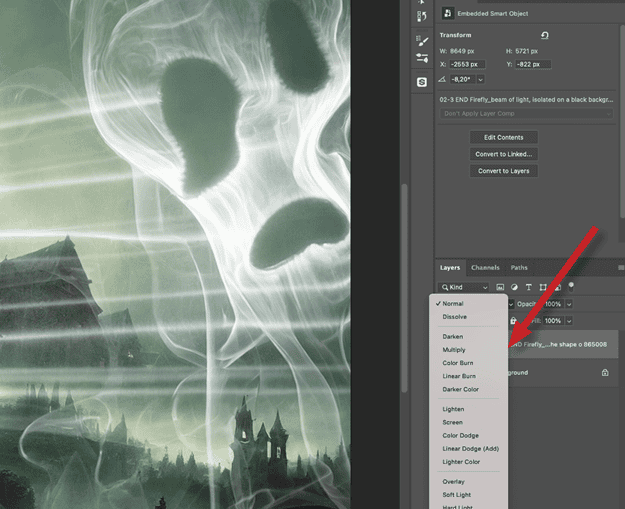
Task: Enable the type layer filter icon
Action: (x=528, y=287)
